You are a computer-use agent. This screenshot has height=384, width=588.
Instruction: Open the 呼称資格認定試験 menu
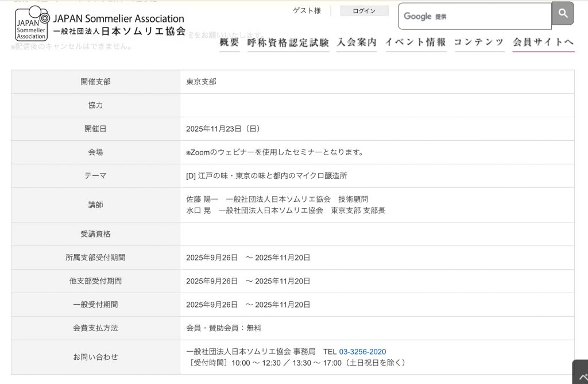tap(288, 42)
